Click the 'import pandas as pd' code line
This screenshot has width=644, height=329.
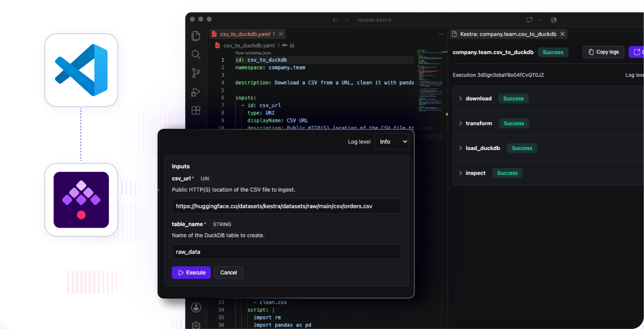point(282,325)
